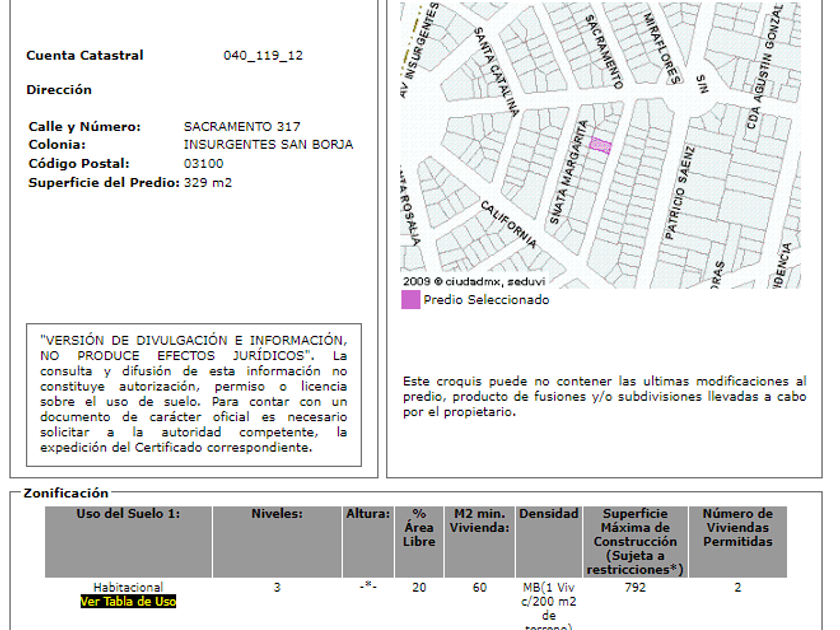Click the minimum dwelling value 60

(479, 588)
